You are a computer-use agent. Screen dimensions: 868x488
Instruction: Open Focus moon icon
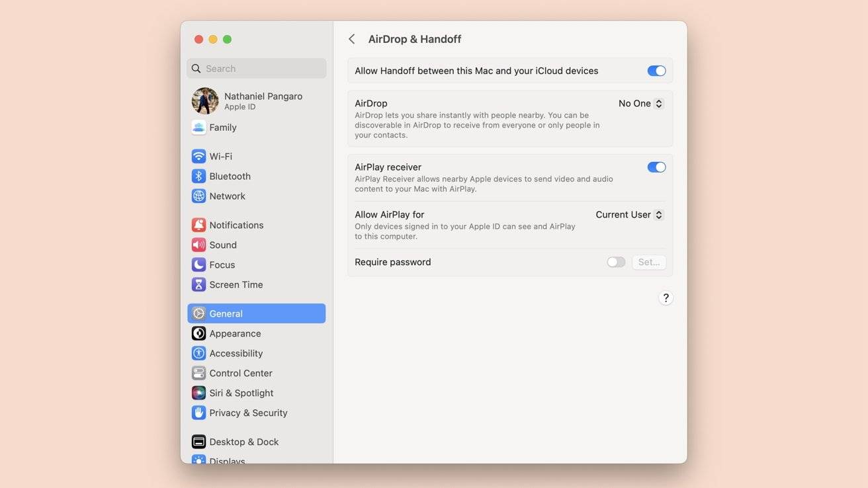pyautogui.click(x=198, y=264)
